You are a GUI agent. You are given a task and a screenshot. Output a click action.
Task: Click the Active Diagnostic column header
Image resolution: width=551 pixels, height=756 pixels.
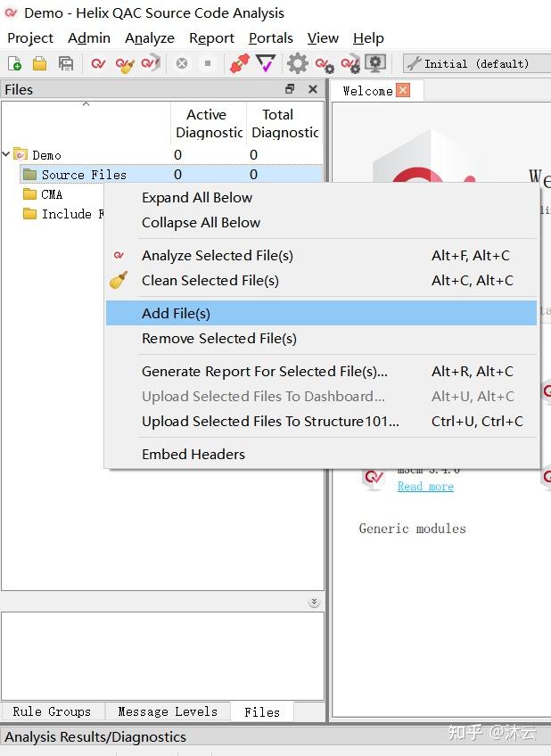click(x=208, y=123)
